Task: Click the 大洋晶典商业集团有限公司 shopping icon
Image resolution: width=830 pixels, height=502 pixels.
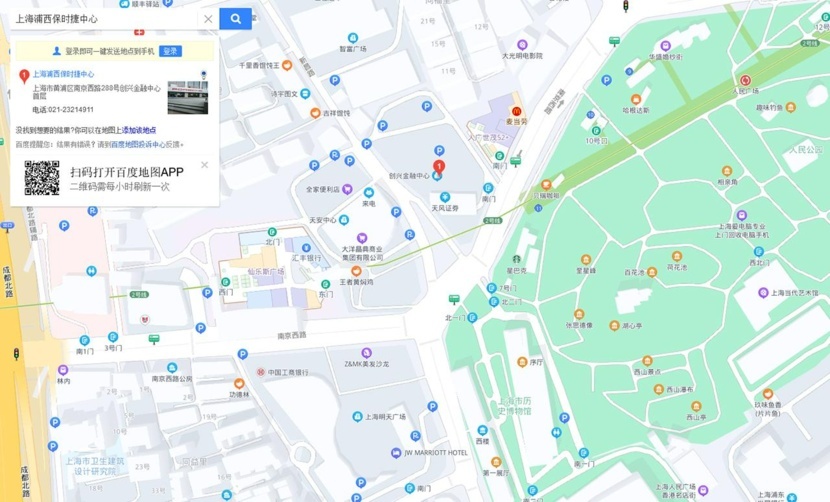Action: point(362,238)
